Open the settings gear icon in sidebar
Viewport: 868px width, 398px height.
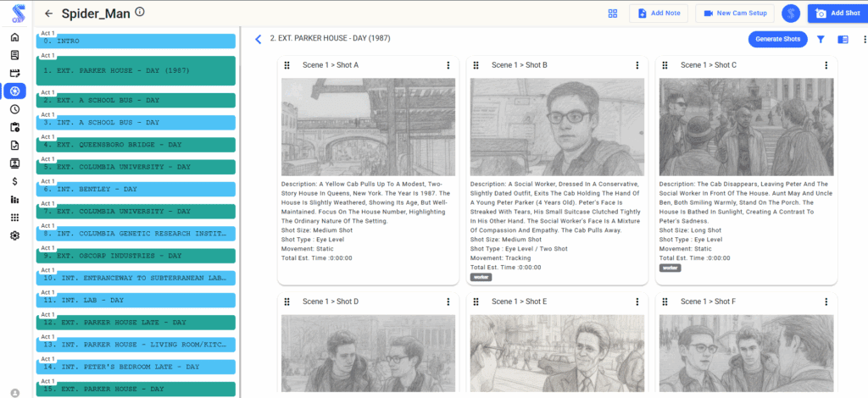coord(15,235)
